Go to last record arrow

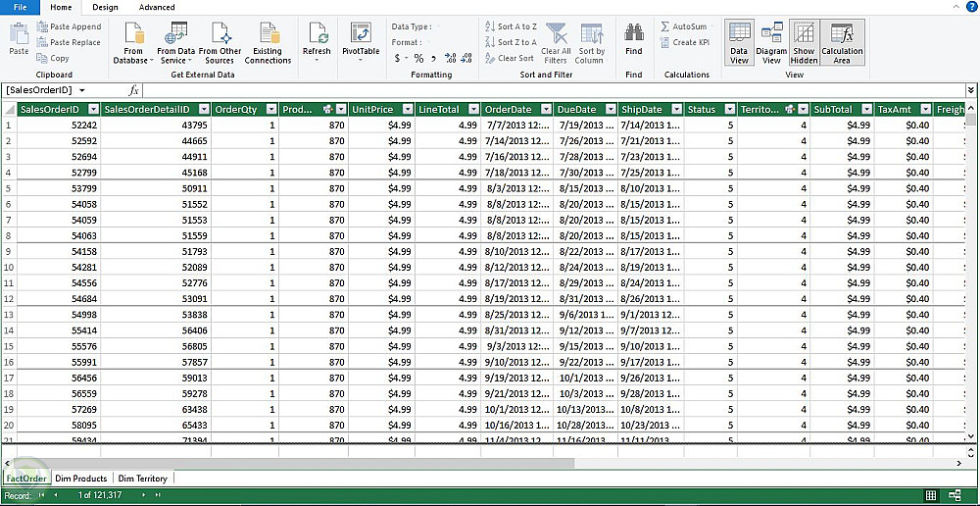(x=157, y=495)
